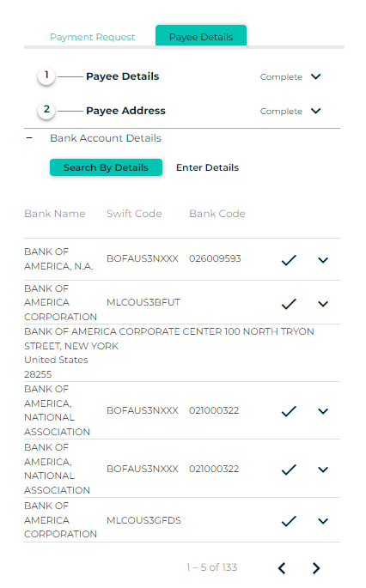Select the checkmark for bank code 026009593

[x=289, y=260]
